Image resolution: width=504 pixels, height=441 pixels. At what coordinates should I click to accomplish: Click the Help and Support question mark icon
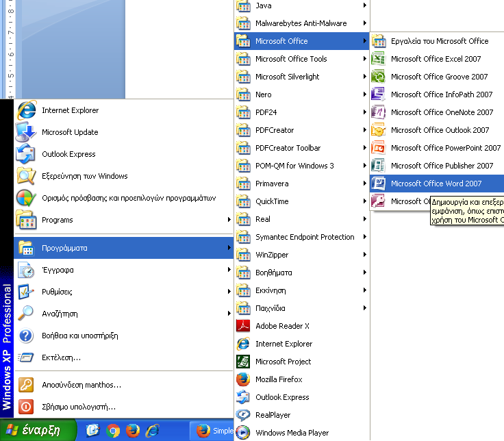coord(26,336)
